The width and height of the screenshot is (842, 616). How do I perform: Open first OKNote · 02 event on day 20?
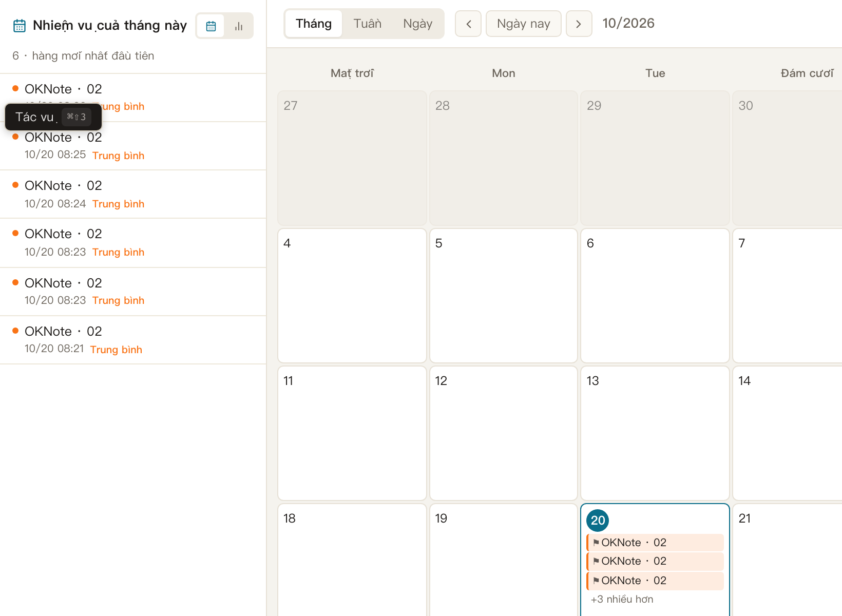tap(655, 543)
